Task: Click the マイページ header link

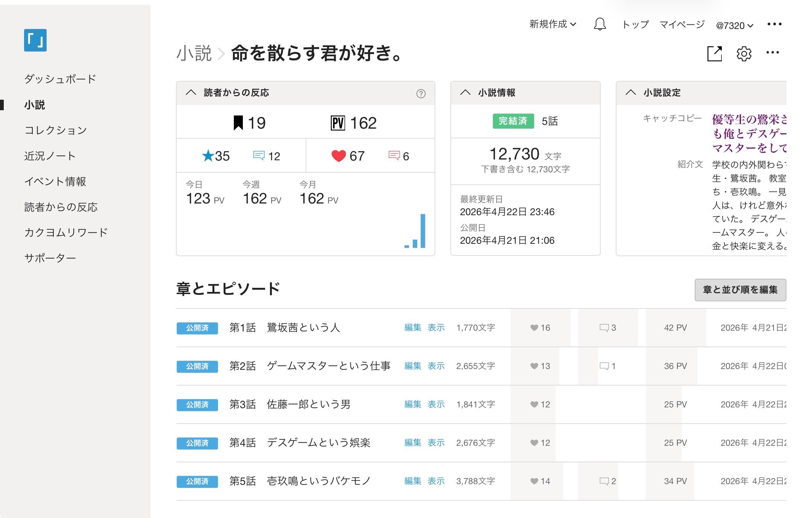Action: 682,24
